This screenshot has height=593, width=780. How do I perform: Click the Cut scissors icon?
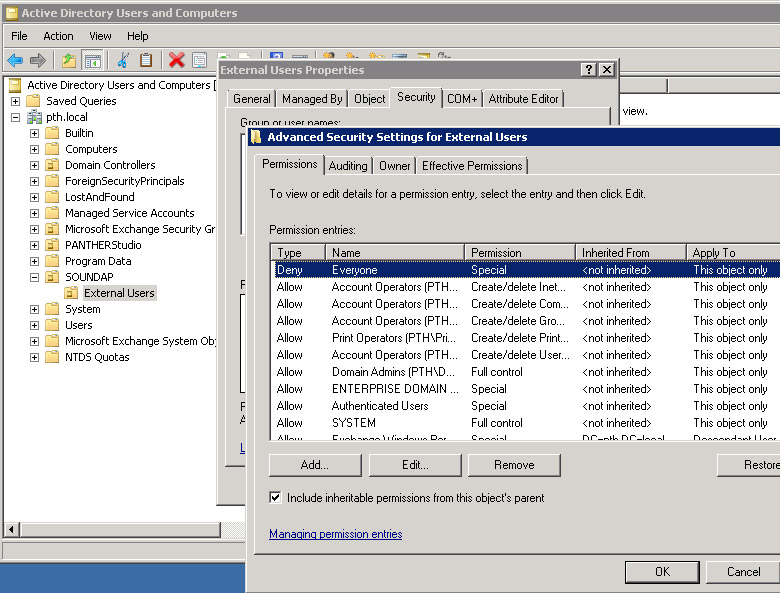click(x=123, y=60)
